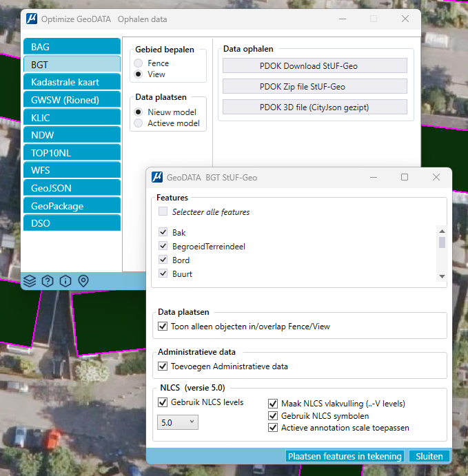
Task: Uncheck the Bord feature checkbox
Action: [x=163, y=260]
